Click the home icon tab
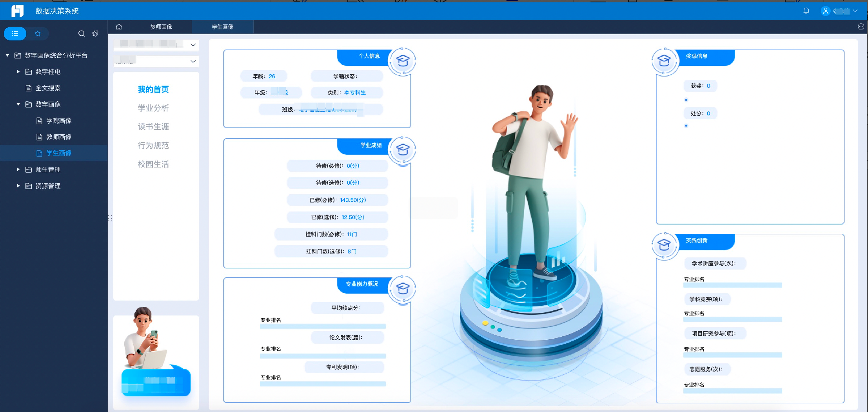The image size is (868, 412). 119,27
